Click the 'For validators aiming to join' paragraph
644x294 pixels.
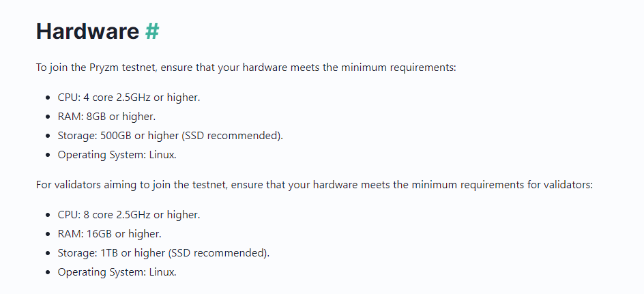coord(314,185)
